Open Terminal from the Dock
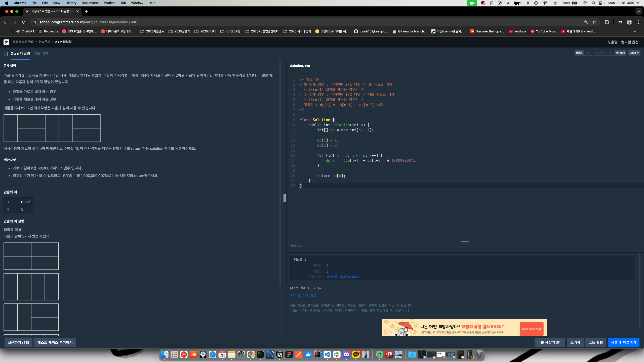This screenshot has height=362, width=644. (260, 355)
